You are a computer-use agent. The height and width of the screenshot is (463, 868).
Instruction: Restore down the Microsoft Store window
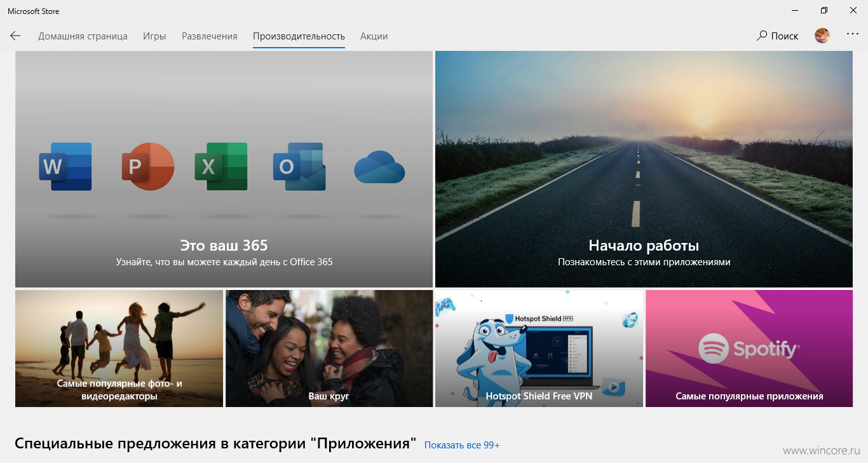click(824, 11)
